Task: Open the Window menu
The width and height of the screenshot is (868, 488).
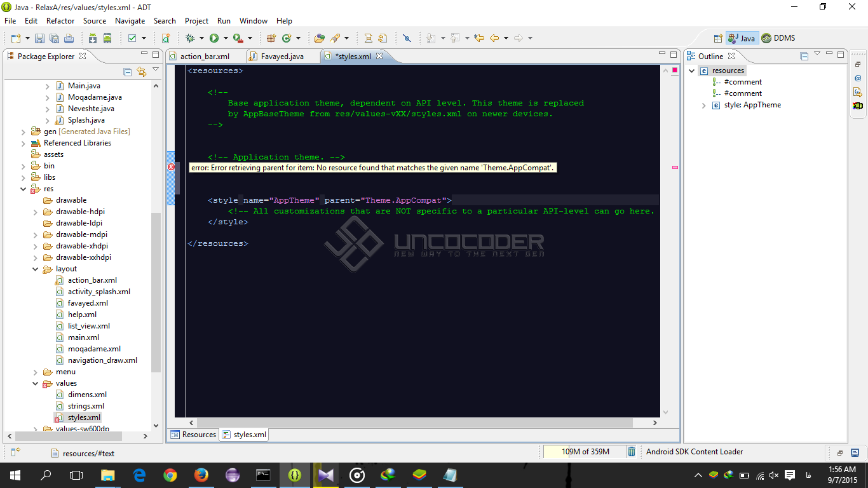Action: click(x=254, y=20)
